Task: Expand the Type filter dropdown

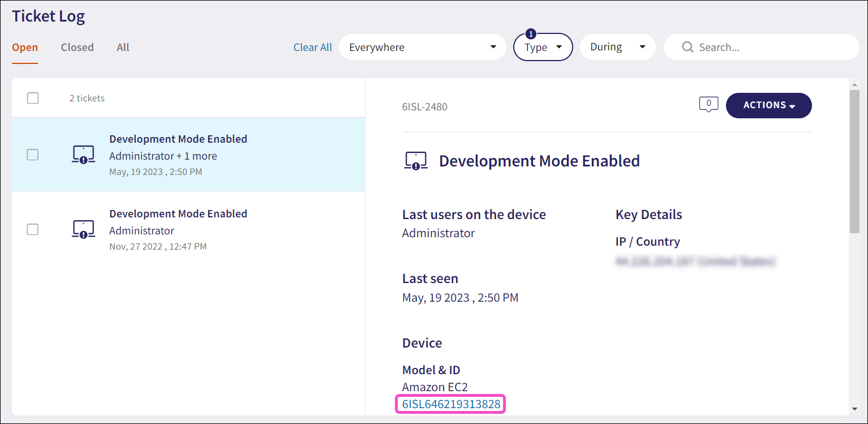Action: tap(543, 47)
